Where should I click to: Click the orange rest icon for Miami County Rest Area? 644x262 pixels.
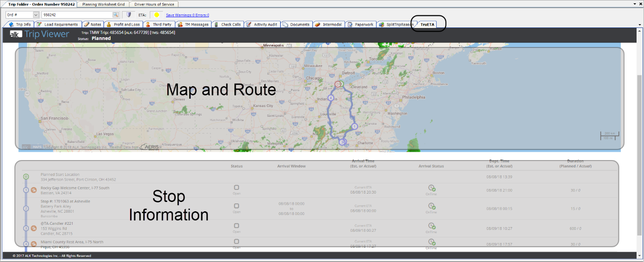tap(34, 244)
